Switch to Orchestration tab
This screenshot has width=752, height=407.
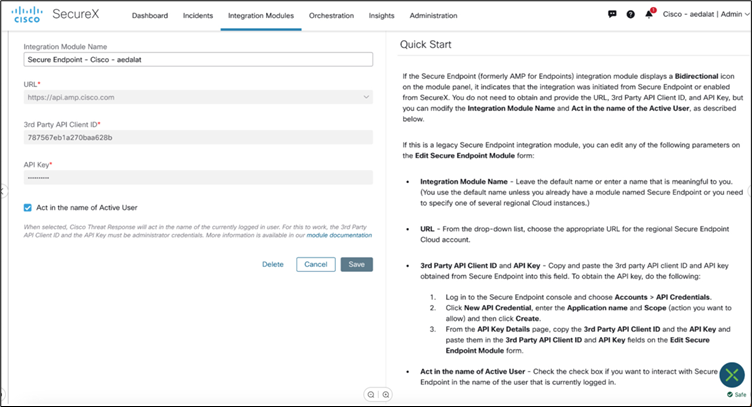point(331,15)
